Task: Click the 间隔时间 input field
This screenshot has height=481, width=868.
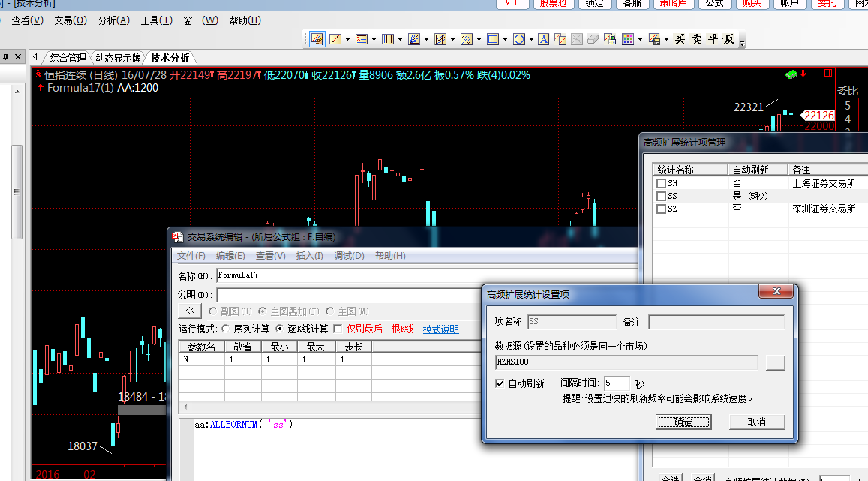Action: pos(616,383)
